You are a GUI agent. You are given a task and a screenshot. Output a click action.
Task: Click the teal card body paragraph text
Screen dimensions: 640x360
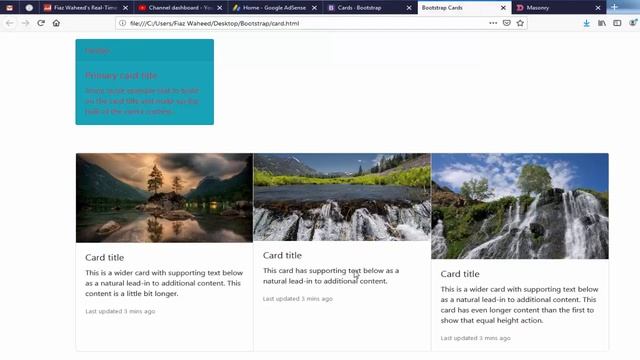(x=142, y=101)
